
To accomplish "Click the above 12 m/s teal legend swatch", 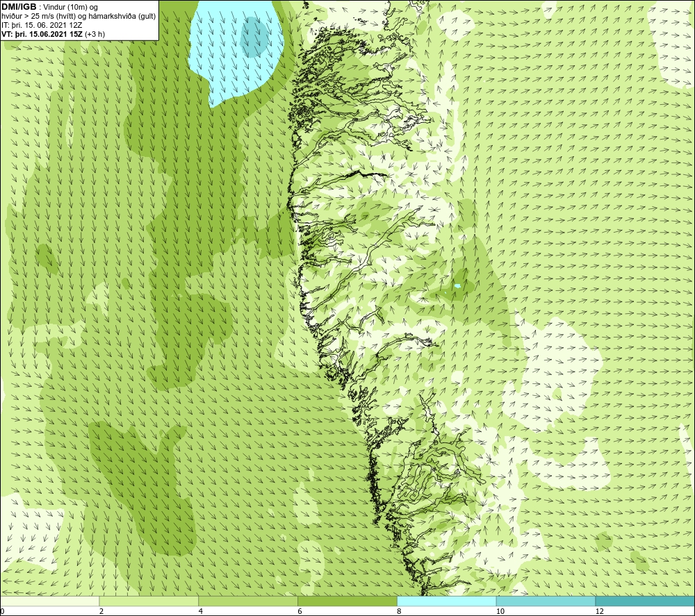I will (646, 601).
